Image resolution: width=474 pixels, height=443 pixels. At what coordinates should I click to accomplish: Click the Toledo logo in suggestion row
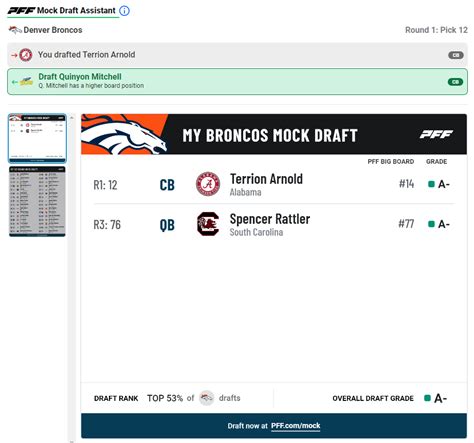pos(26,81)
